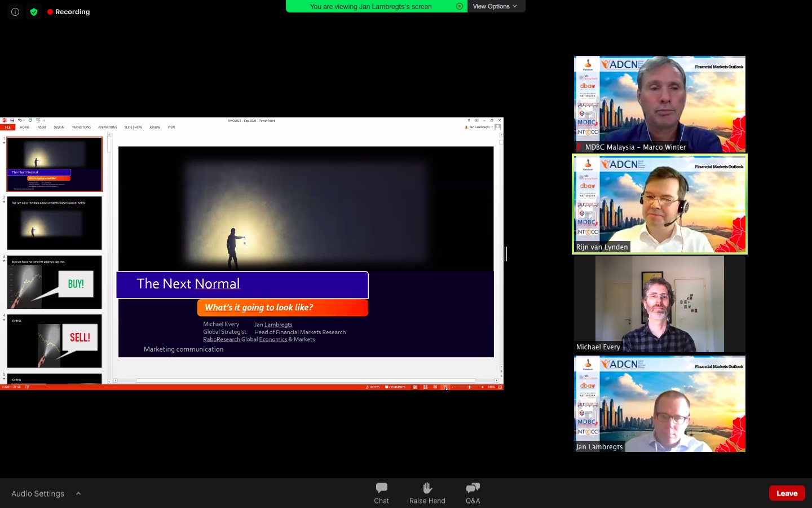This screenshot has width=812, height=508.
Task: Switch to Slide Sorter view icon
Action: point(425,387)
